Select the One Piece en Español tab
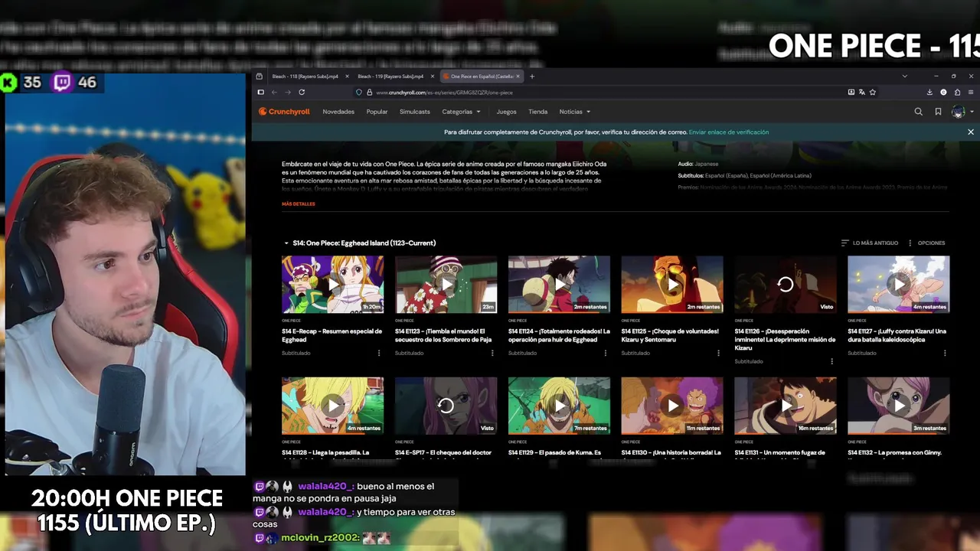This screenshot has height=551, width=980. click(x=481, y=77)
